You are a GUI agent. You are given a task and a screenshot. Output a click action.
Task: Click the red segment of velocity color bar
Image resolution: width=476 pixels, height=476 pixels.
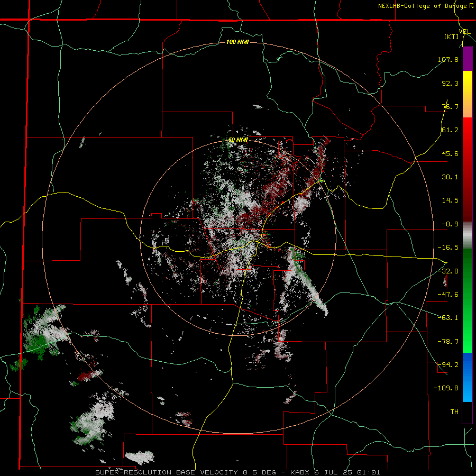(x=467, y=169)
